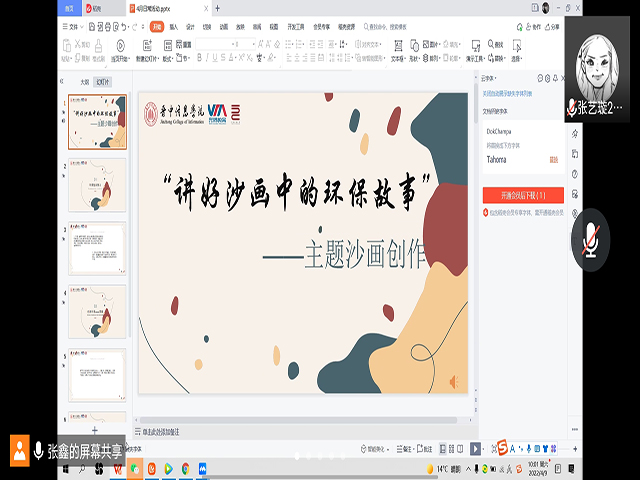
Task: Toggle Bold formatting
Action: (200, 58)
